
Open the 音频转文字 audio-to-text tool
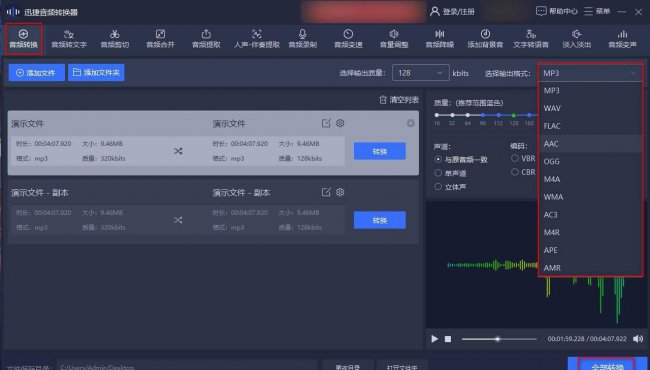tap(69, 39)
